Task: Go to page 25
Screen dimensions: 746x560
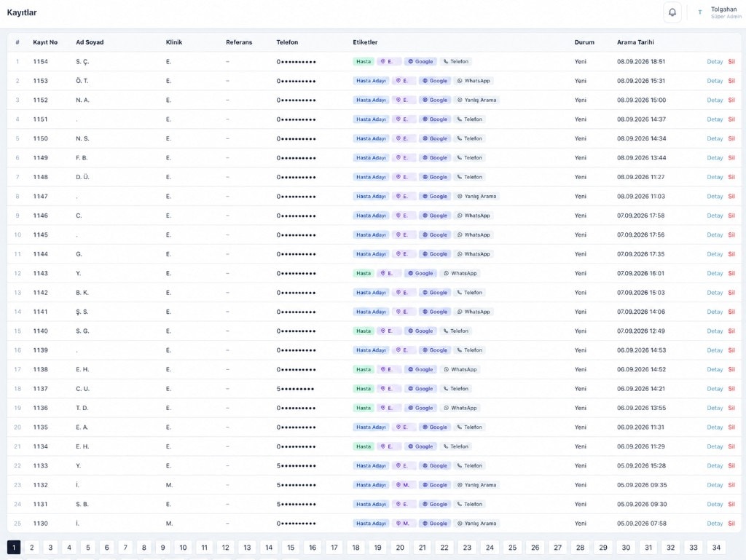Action: 512,548
